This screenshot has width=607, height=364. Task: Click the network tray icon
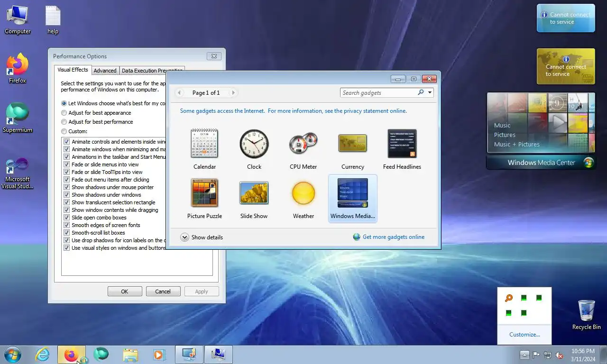tap(548, 355)
